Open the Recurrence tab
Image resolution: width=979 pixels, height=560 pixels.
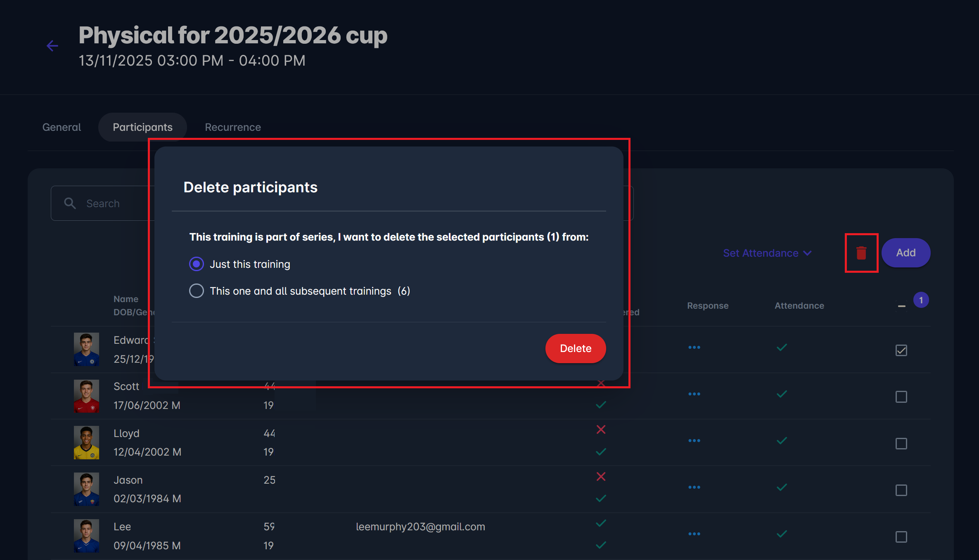coord(233,127)
